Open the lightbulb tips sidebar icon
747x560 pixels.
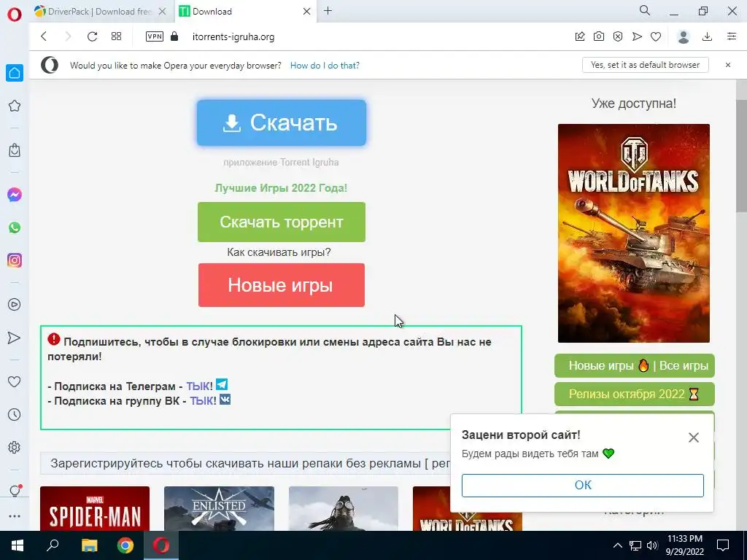click(x=15, y=491)
